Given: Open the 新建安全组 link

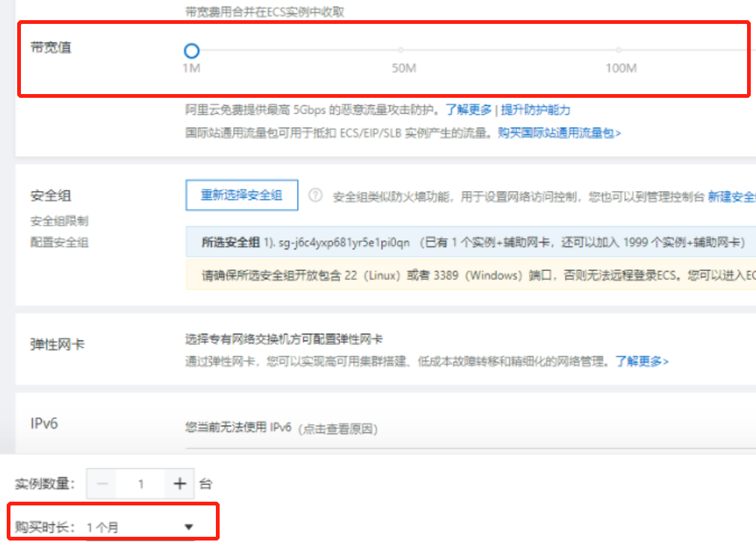Looking at the screenshot, I should [731, 196].
